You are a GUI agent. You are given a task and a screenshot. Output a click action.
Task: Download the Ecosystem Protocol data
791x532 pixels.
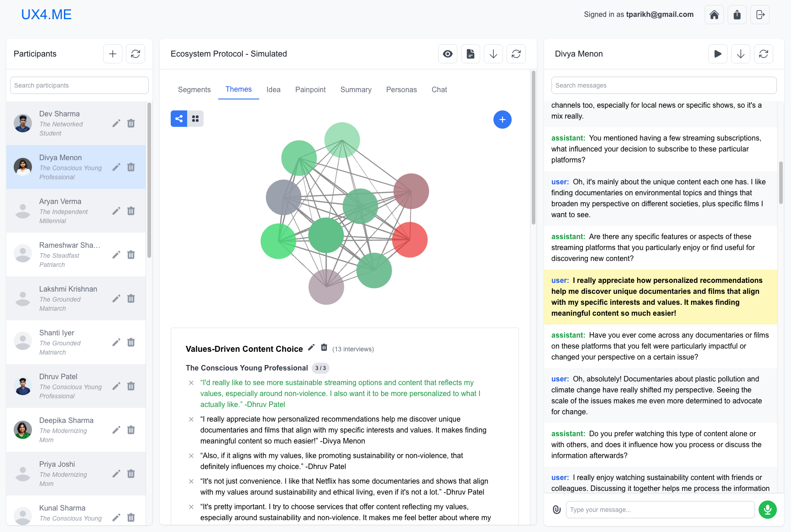click(493, 54)
